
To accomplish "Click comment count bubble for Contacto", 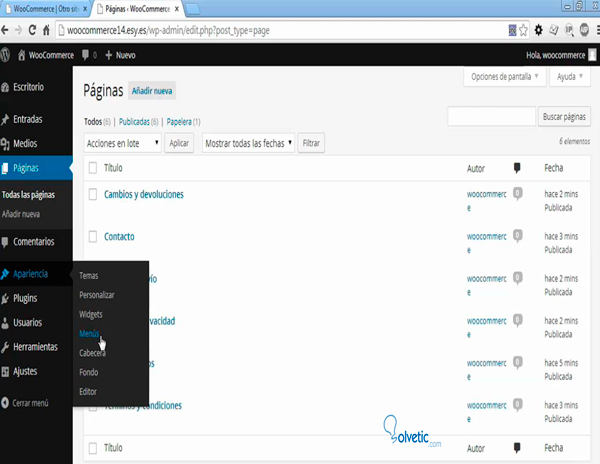I will coord(517,235).
